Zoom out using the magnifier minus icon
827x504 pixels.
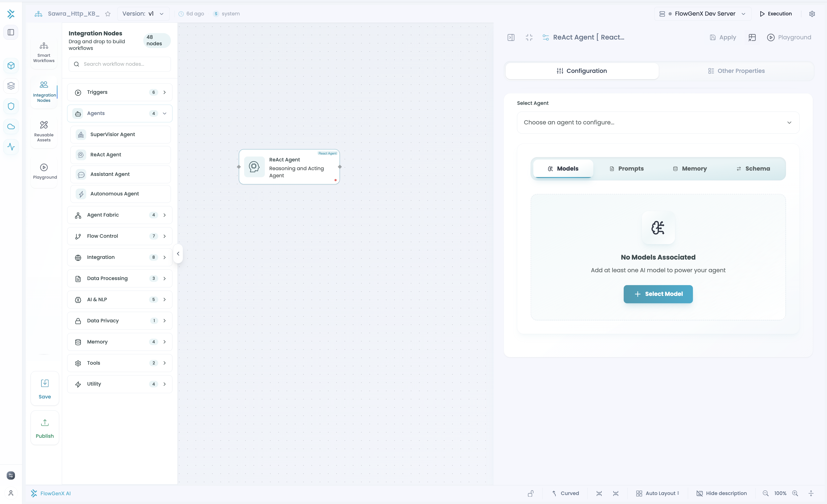click(766, 493)
